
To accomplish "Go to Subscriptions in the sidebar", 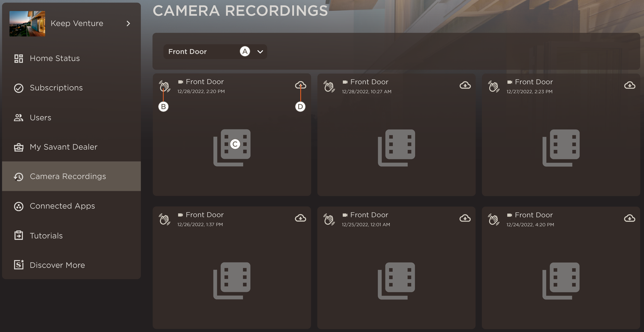I will coord(56,88).
